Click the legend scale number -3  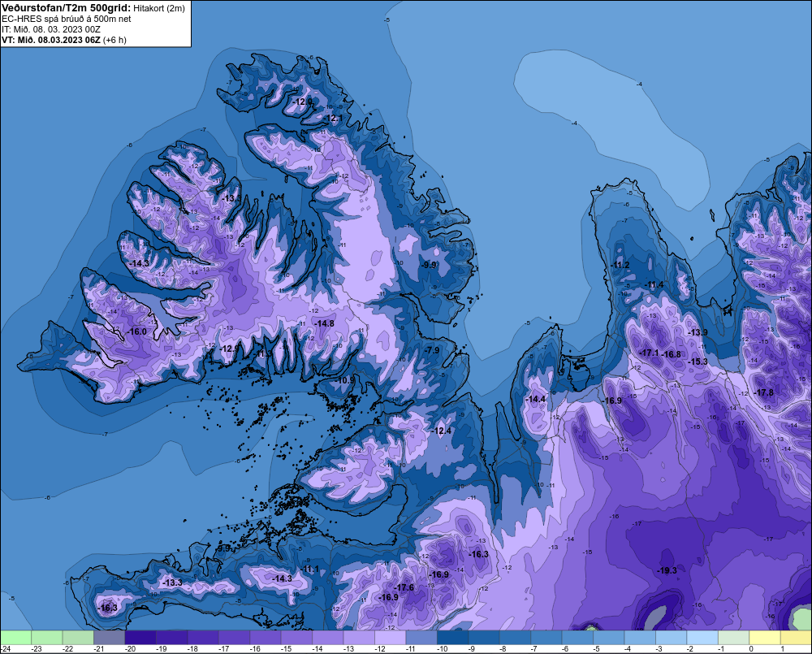(659, 649)
